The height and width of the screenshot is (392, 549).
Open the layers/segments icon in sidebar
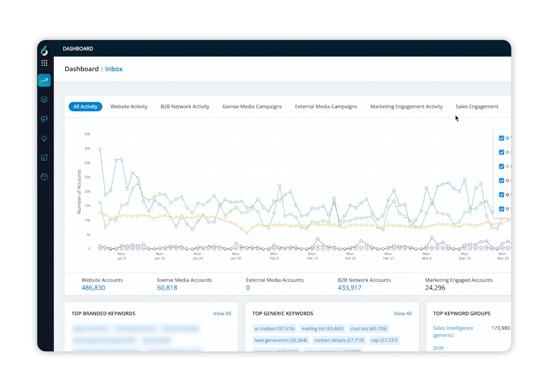tap(44, 99)
